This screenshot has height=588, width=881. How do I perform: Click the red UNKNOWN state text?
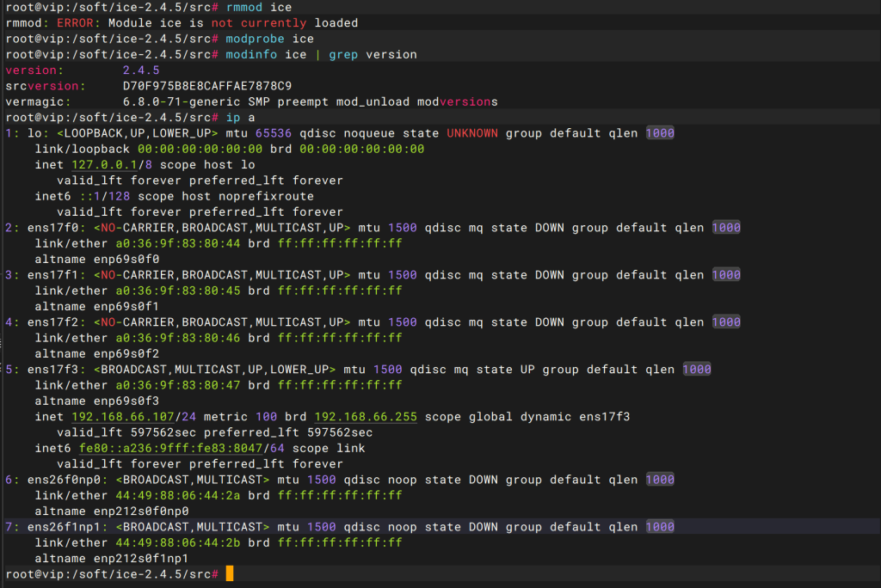coord(472,133)
